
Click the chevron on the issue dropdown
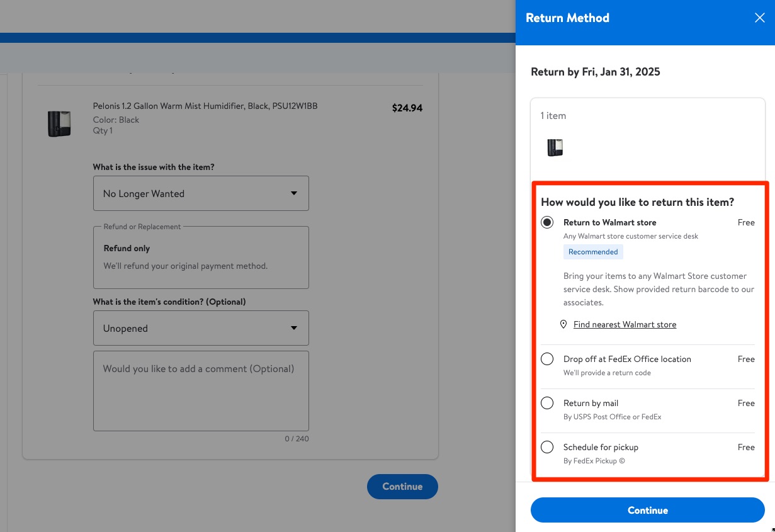click(293, 193)
